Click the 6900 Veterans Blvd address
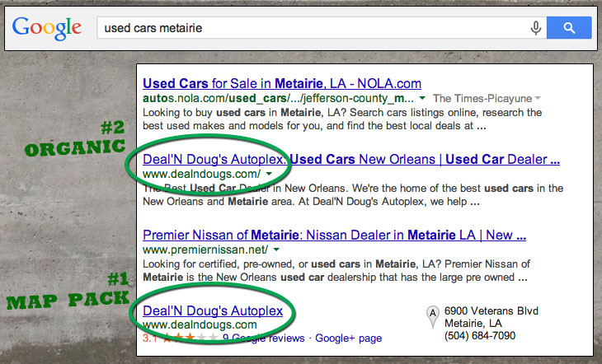The height and width of the screenshot is (364, 602). 491,311
